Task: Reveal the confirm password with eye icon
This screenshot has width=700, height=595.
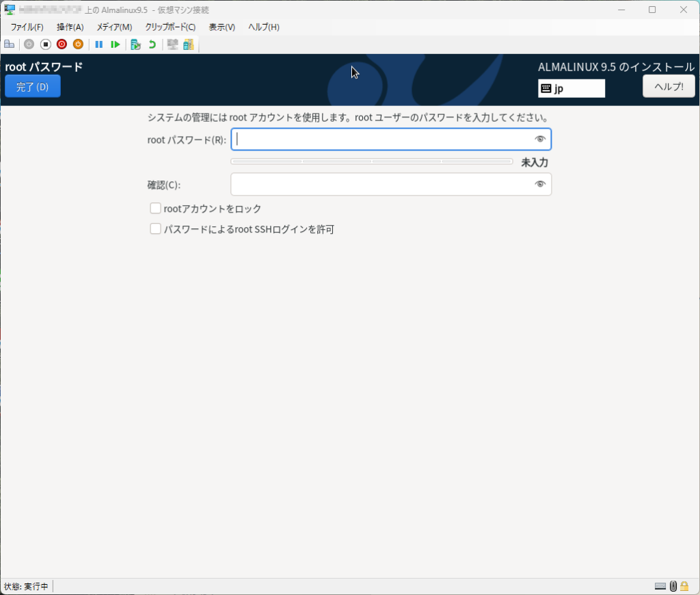Action: [x=540, y=184]
